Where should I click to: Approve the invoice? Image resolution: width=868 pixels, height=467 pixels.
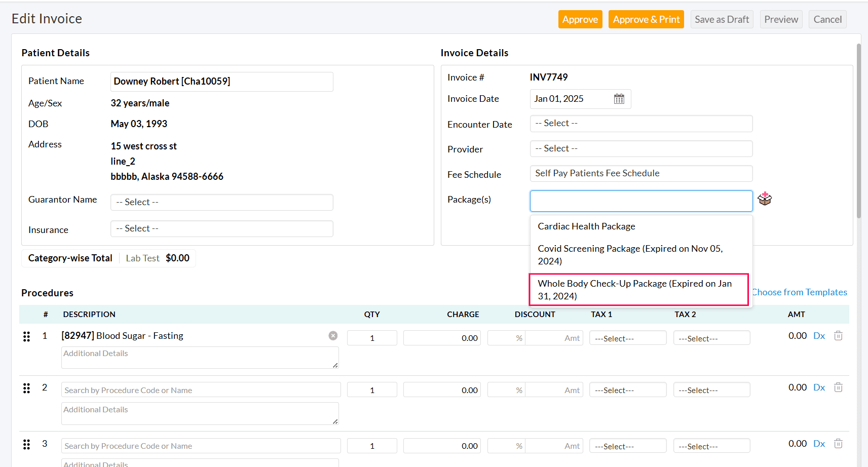(580, 19)
